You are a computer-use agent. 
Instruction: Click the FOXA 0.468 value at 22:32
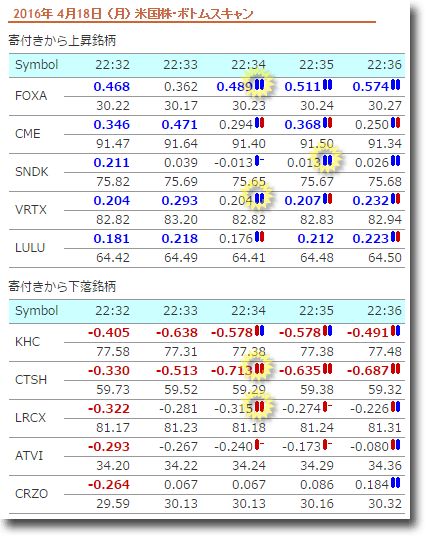pyautogui.click(x=112, y=86)
